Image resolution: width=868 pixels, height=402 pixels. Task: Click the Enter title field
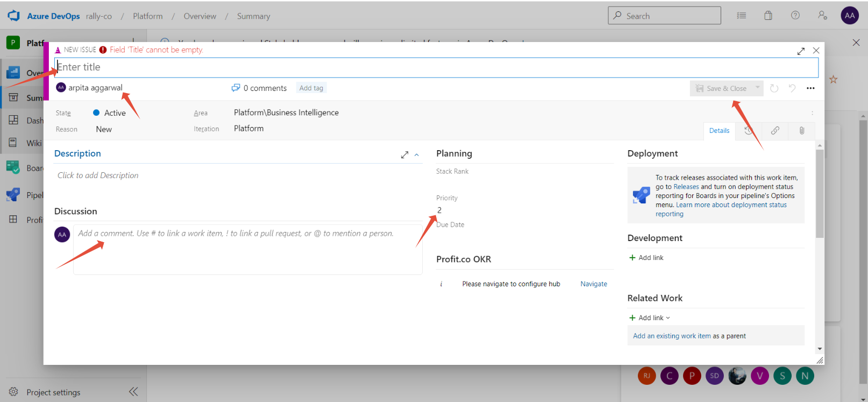436,67
